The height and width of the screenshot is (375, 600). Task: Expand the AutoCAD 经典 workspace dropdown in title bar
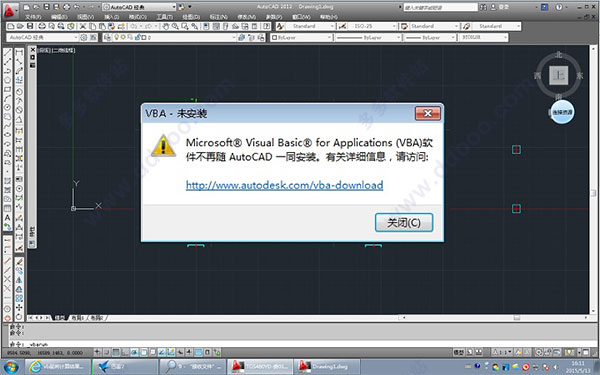click(x=139, y=7)
